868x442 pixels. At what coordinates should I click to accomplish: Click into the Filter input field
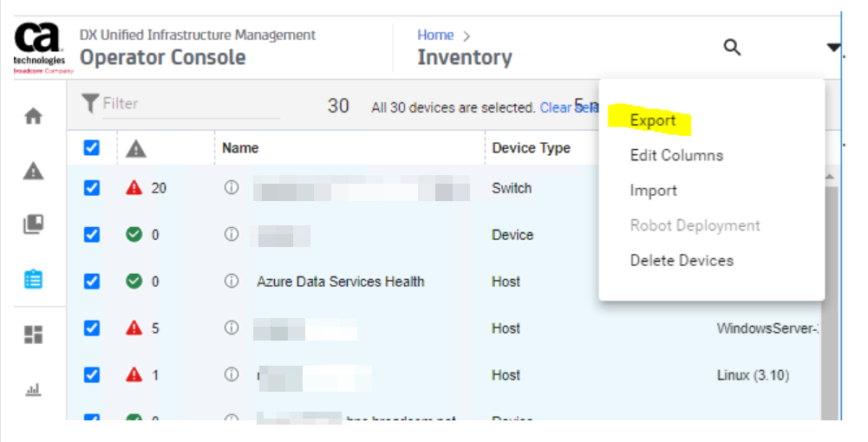(x=191, y=104)
